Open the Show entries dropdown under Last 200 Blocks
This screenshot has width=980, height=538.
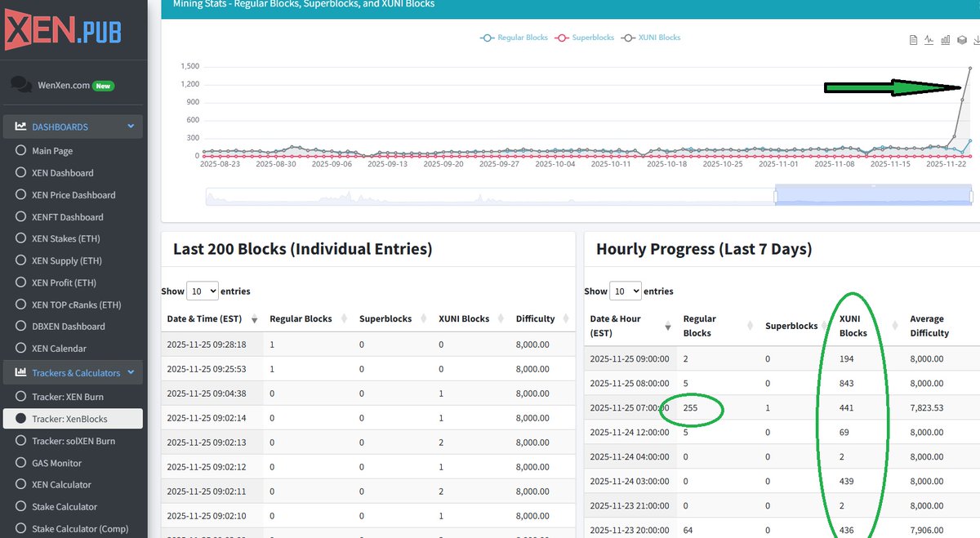202,291
